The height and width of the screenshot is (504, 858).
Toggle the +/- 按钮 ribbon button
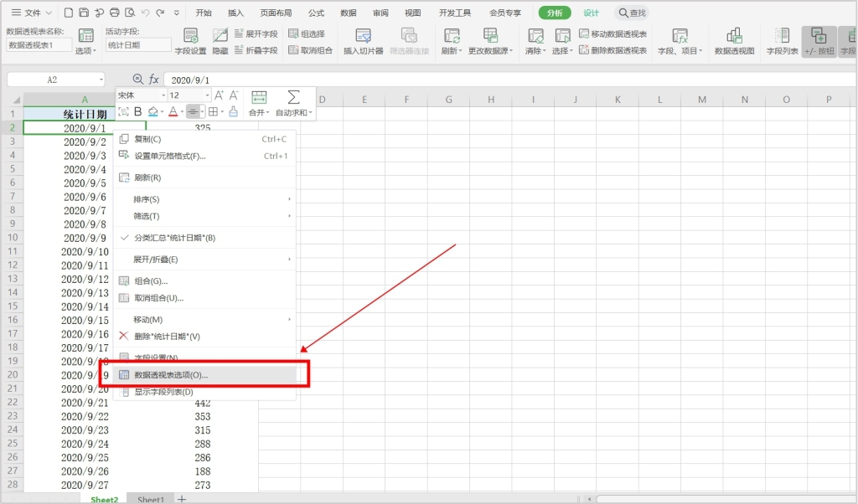[819, 42]
